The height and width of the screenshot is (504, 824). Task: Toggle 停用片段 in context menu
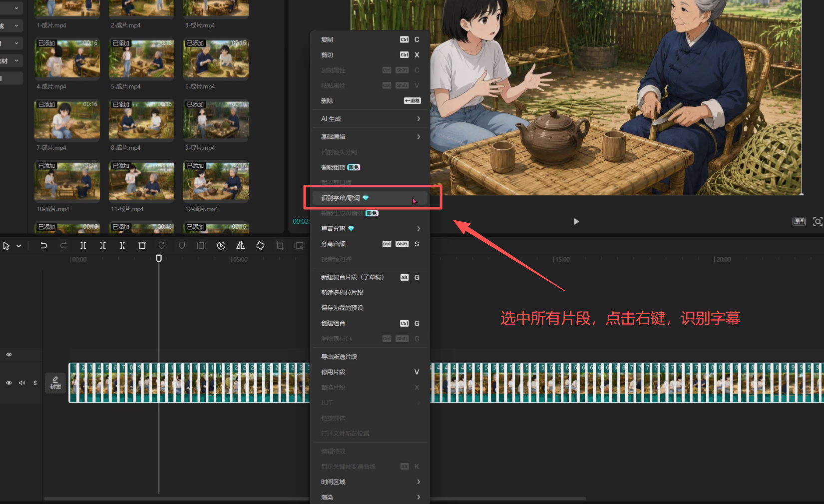tap(370, 372)
